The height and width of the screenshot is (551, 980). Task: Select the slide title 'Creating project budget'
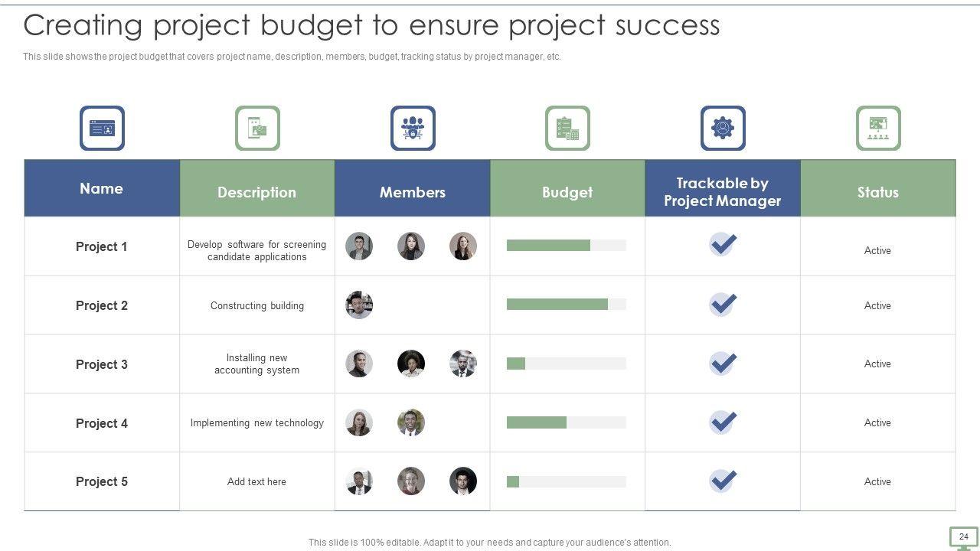coord(371,25)
